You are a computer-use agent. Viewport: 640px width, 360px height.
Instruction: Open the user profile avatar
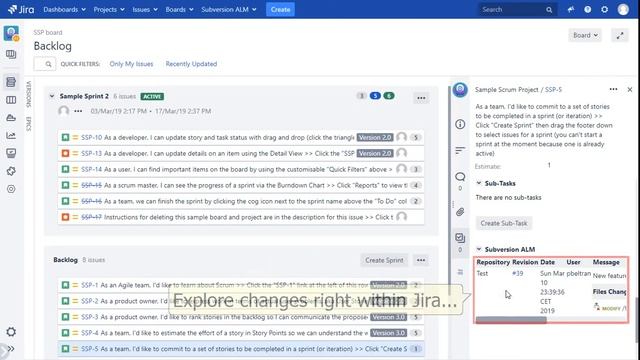623,9
